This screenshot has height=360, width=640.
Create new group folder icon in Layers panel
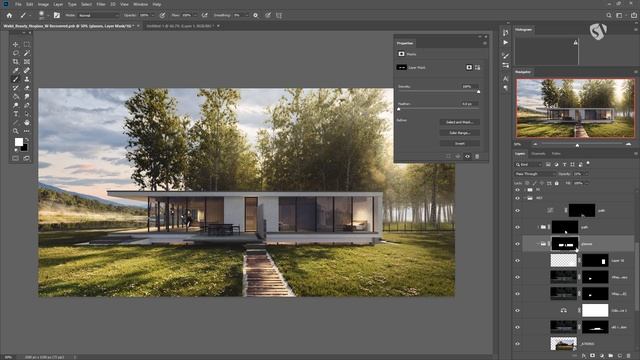(x=611, y=356)
